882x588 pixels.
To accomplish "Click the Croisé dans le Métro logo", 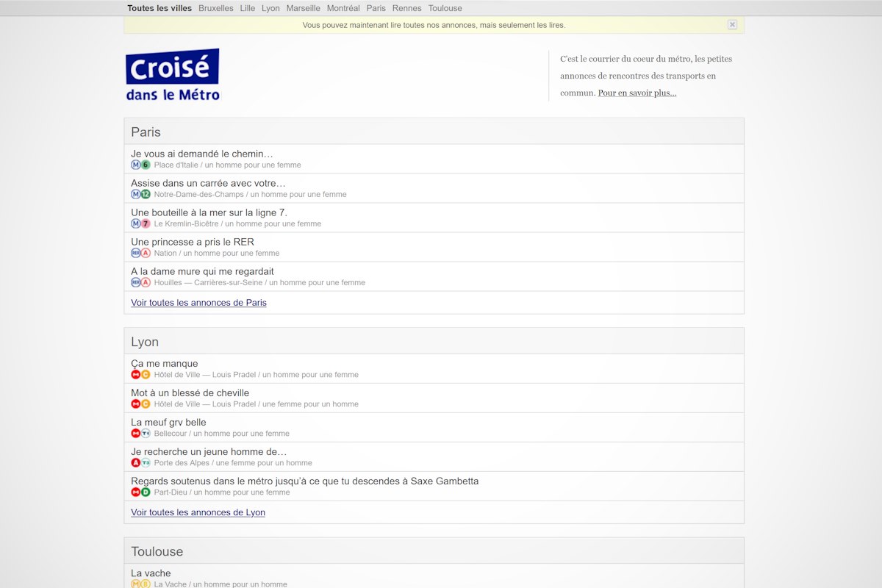I will tap(173, 75).
